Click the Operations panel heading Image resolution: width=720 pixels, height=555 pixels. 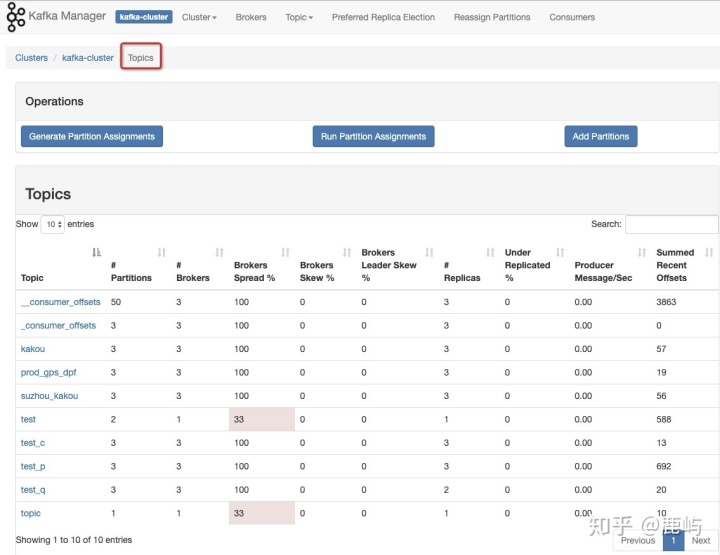click(x=54, y=101)
